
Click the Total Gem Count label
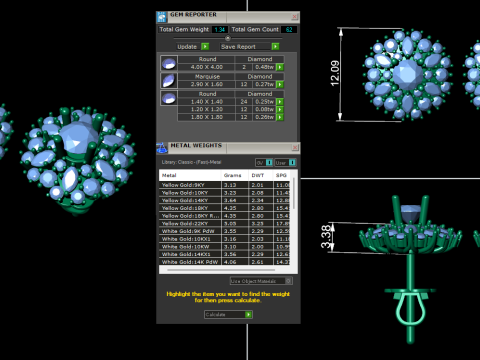[255, 29]
